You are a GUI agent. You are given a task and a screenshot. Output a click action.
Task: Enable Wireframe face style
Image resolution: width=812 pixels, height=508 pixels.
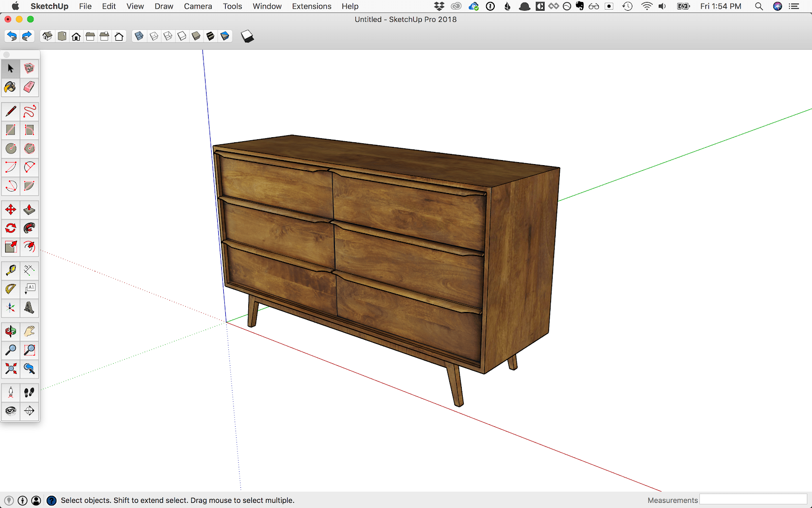[x=168, y=36]
